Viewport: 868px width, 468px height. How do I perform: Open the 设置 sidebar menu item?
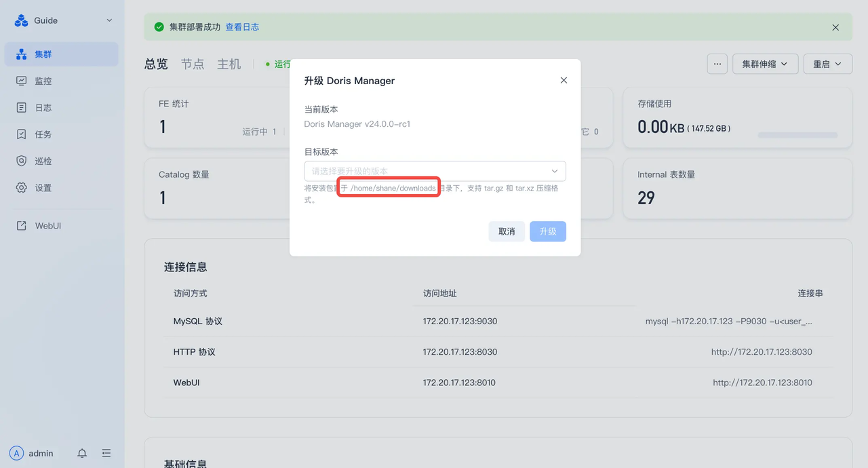tap(62, 188)
